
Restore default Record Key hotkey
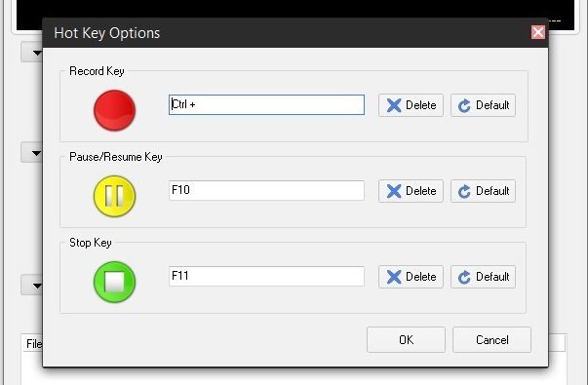coord(483,105)
